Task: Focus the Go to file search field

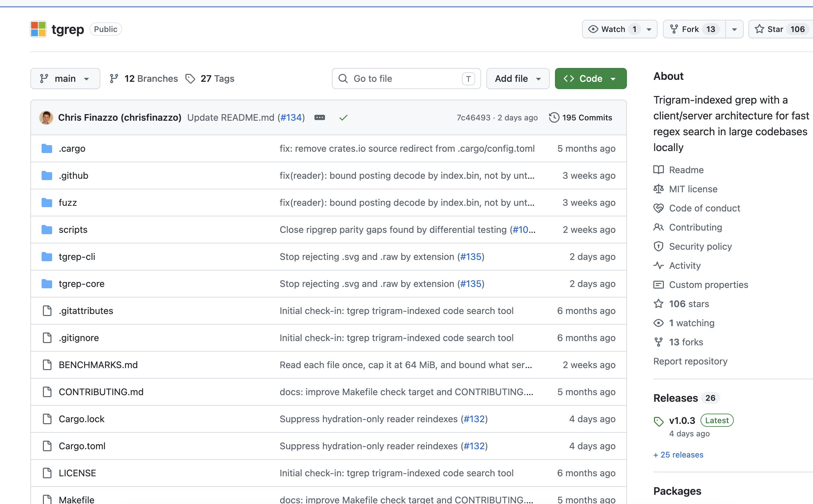Action: pos(406,79)
